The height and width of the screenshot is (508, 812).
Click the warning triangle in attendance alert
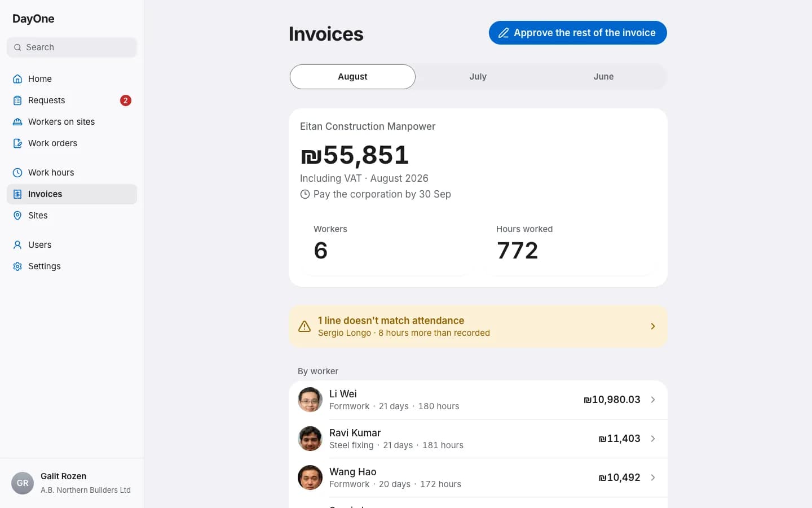click(304, 326)
